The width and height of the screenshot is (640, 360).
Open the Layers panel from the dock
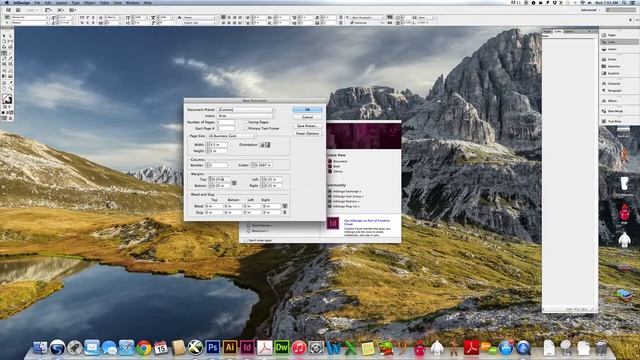612,49
